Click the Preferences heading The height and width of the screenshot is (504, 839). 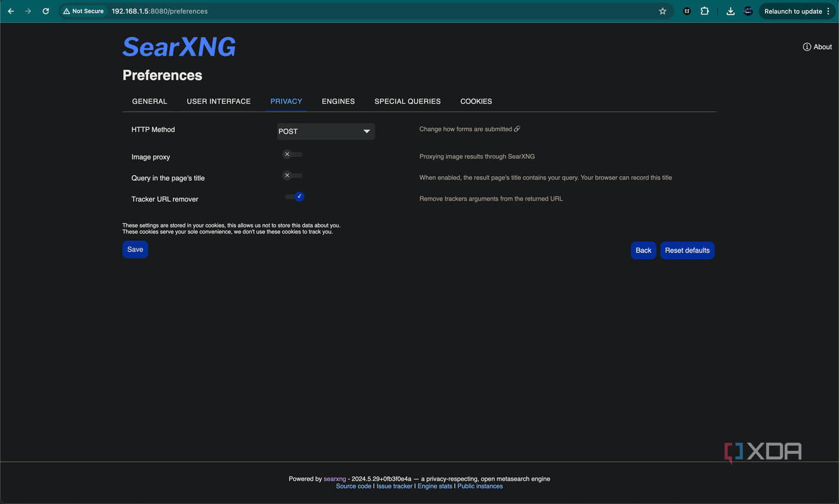click(163, 75)
